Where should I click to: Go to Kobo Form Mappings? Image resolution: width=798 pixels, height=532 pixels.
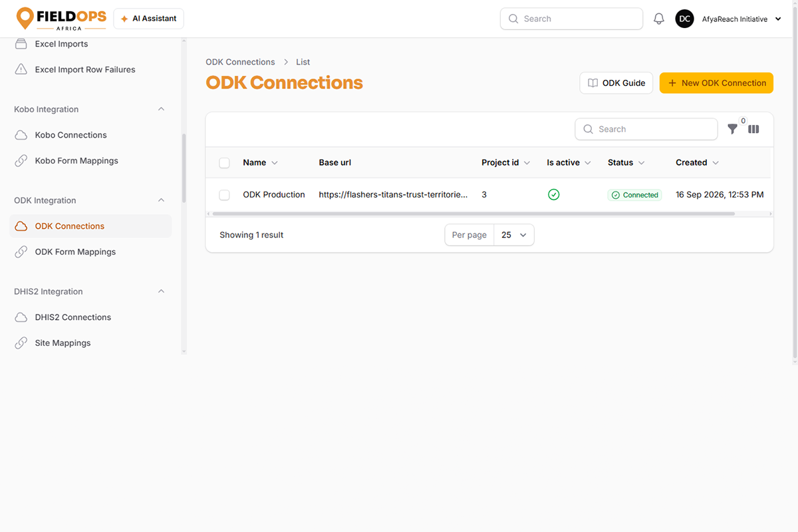[x=90, y=161]
